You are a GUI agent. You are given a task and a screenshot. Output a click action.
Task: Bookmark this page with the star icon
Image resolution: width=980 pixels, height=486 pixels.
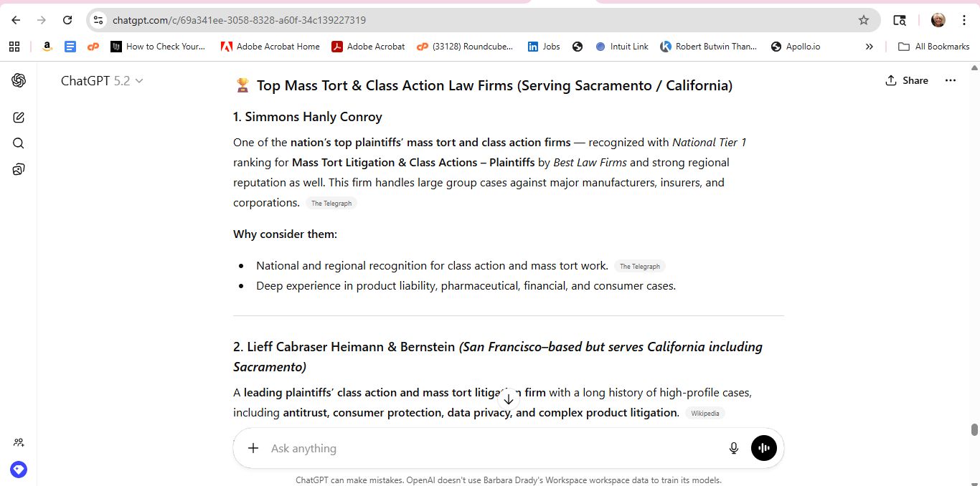coord(864,20)
